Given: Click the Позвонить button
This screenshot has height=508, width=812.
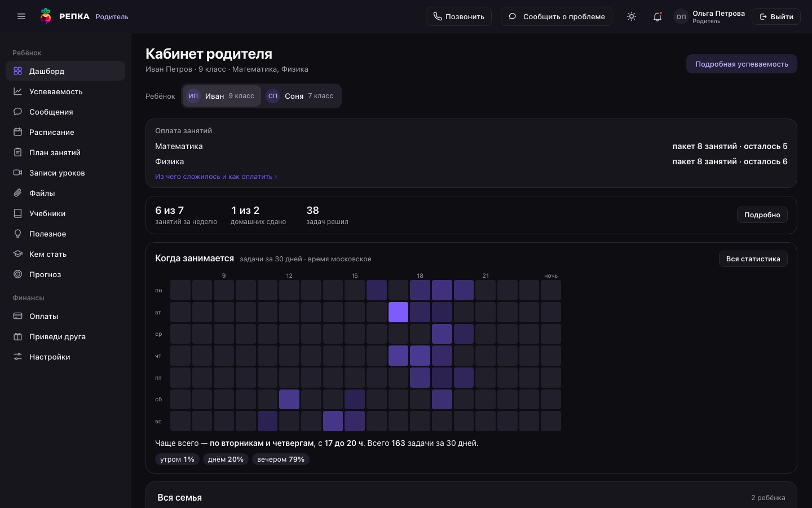Looking at the screenshot, I should click(x=458, y=16).
